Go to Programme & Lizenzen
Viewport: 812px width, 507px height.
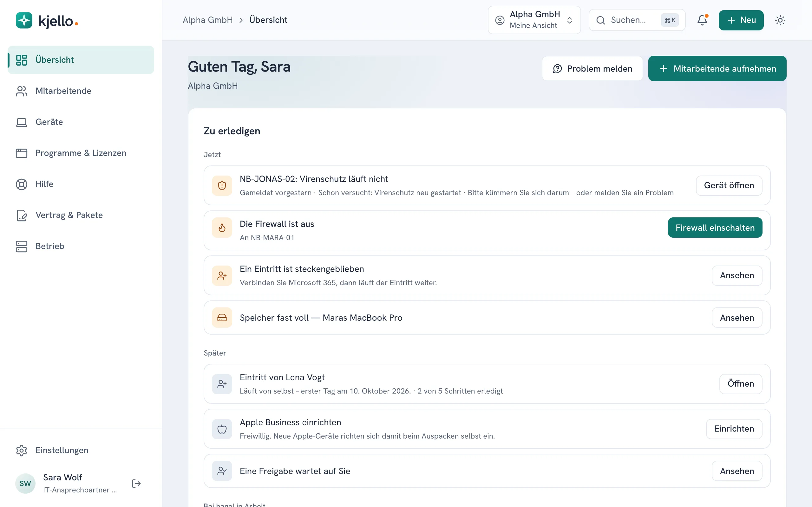point(81,153)
